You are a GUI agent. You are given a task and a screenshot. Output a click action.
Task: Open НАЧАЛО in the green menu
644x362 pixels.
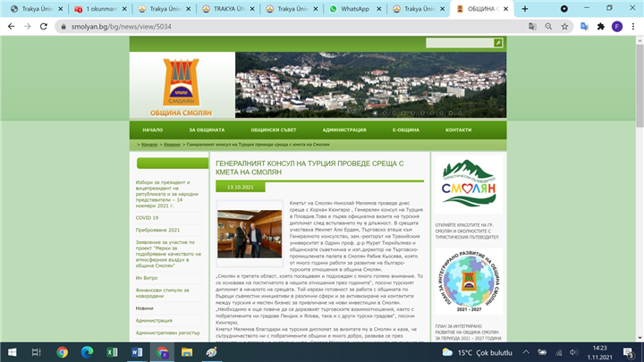(x=153, y=130)
